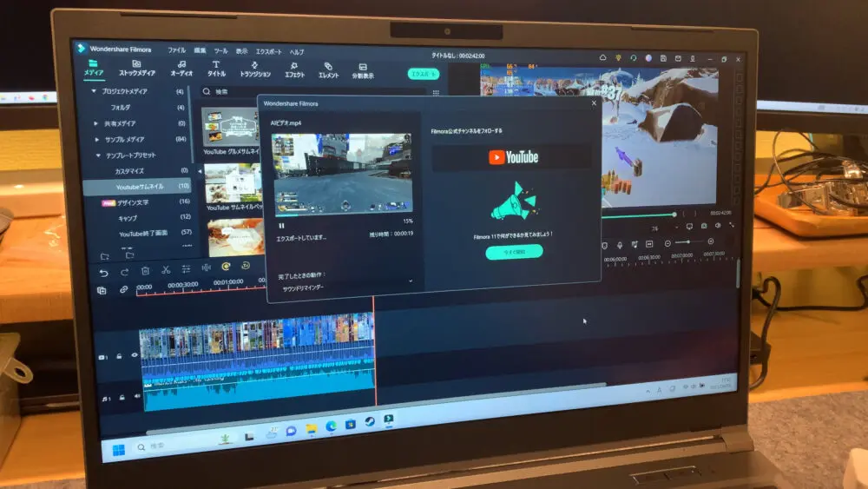The height and width of the screenshot is (489, 868).
Task: Expand the サンプル メディア tree node
Action: click(x=97, y=140)
